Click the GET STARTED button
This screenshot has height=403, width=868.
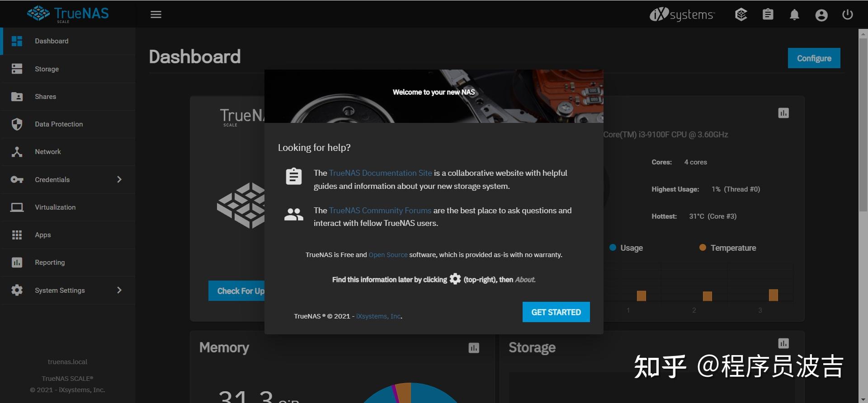(x=556, y=312)
